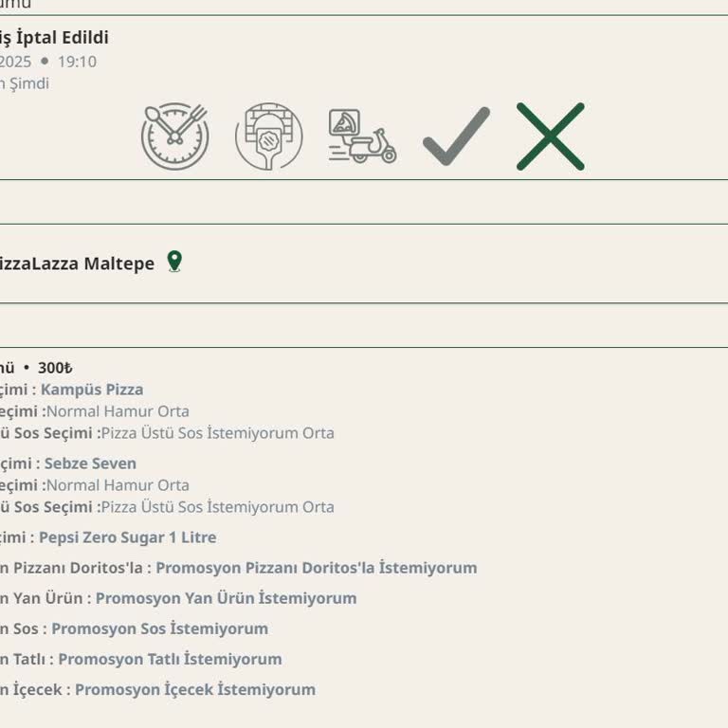Select the Kampüs Pizza item
Screen dimensions: 728x728
click(x=92, y=390)
